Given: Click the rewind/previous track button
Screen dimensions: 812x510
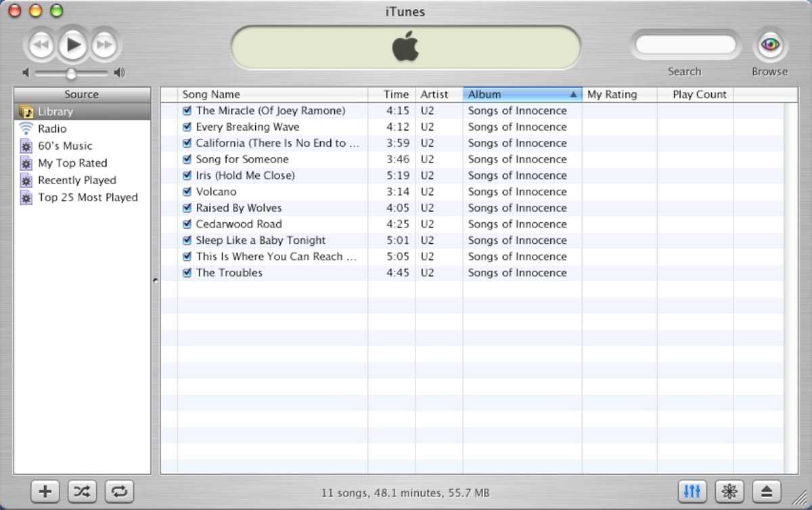Looking at the screenshot, I should click(41, 45).
